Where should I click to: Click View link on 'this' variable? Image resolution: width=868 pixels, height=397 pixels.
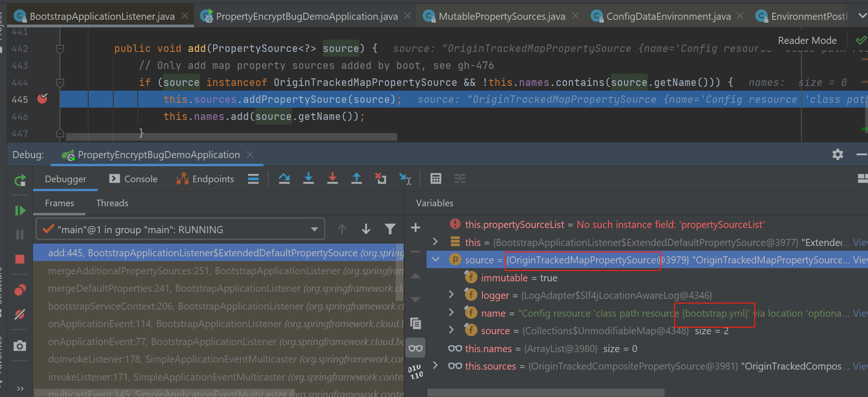[860, 243]
